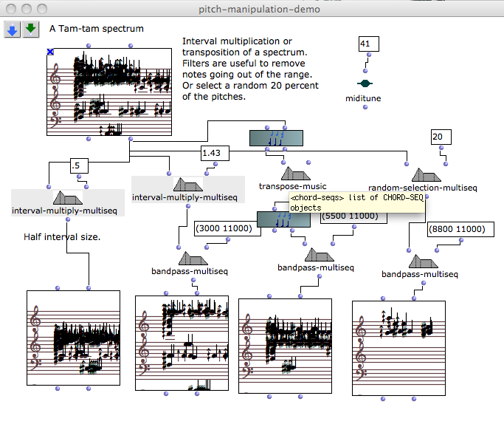
Task: Click the interval-multiply-multiseq icon above 'Half interval size'
Action: click(x=67, y=199)
